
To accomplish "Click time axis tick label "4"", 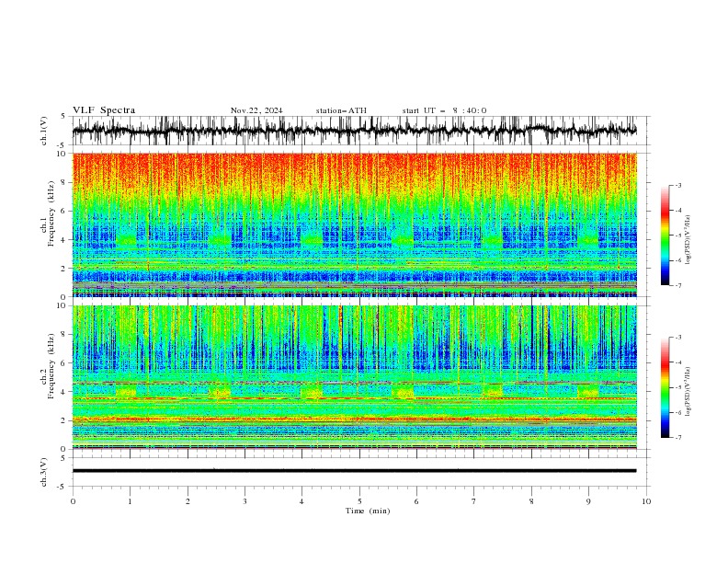I will coord(301,501).
